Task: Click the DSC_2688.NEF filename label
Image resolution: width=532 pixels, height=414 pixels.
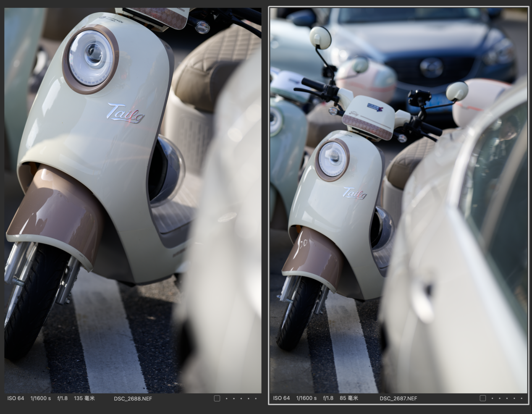Action: [x=133, y=398]
